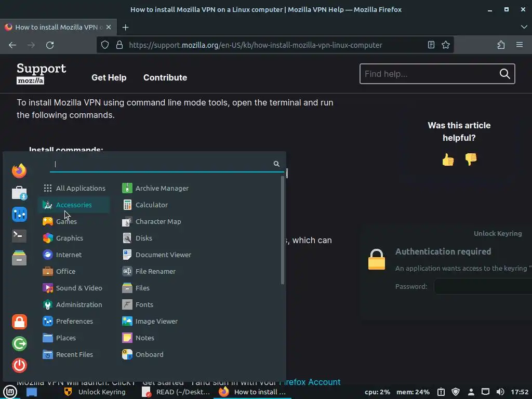Click the Keyring Password input field

pyautogui.click(x=483, y=286)
